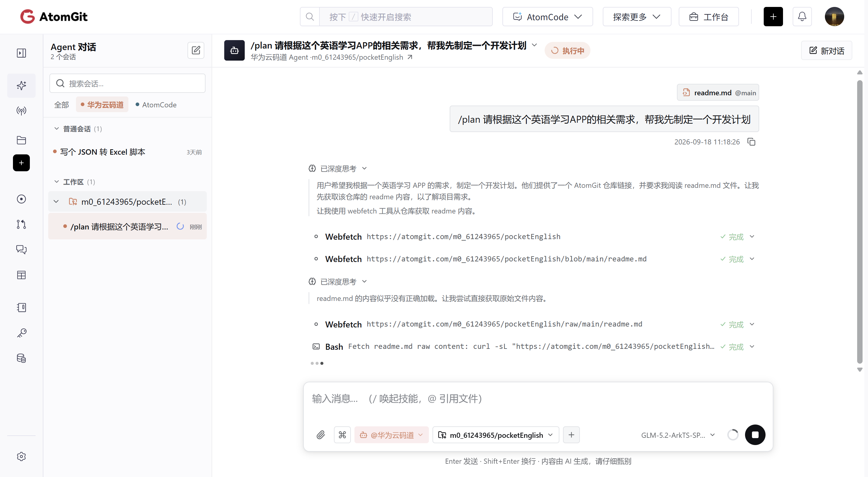This screenshot has width=868, height=477.
Task: Click the agent robot header icon
Action: 234,51
